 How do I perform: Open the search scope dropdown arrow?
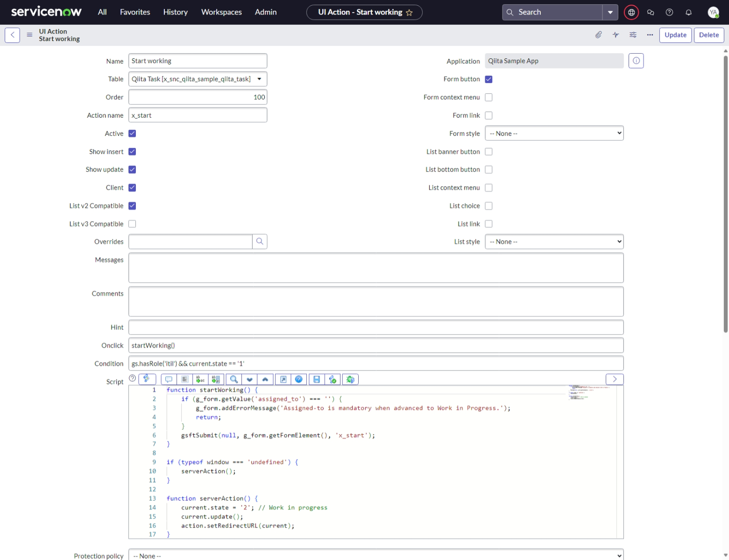click(610, 13)
